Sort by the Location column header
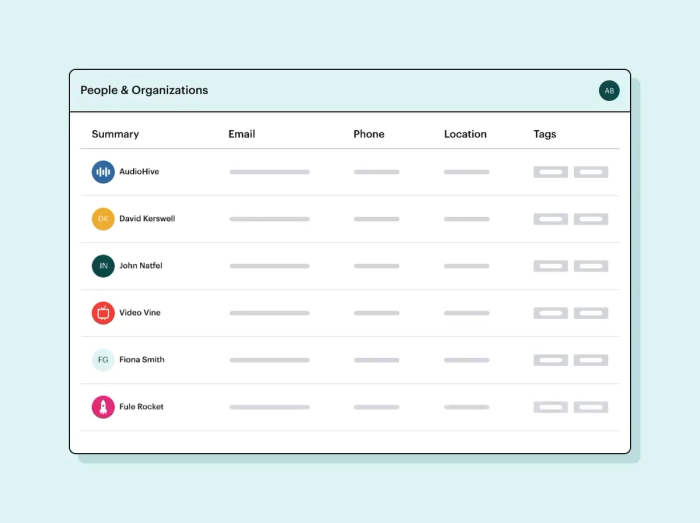The height and width of the screenshot is (523, 700). [465, 134]
